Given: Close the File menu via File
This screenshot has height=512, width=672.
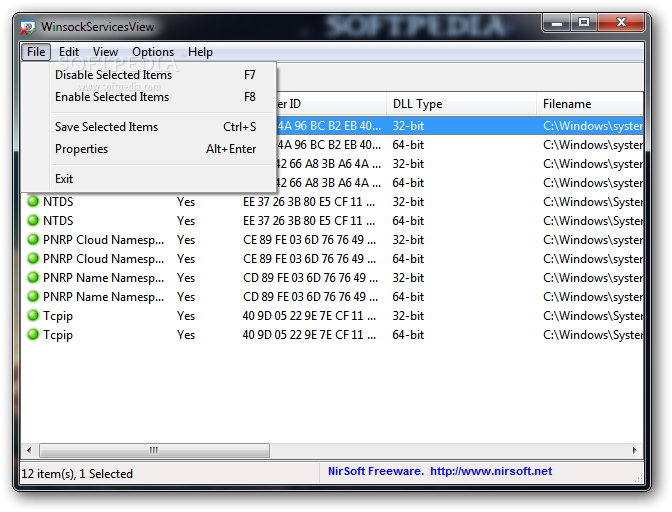Looking at the screenshot, I should click(36, 52).
